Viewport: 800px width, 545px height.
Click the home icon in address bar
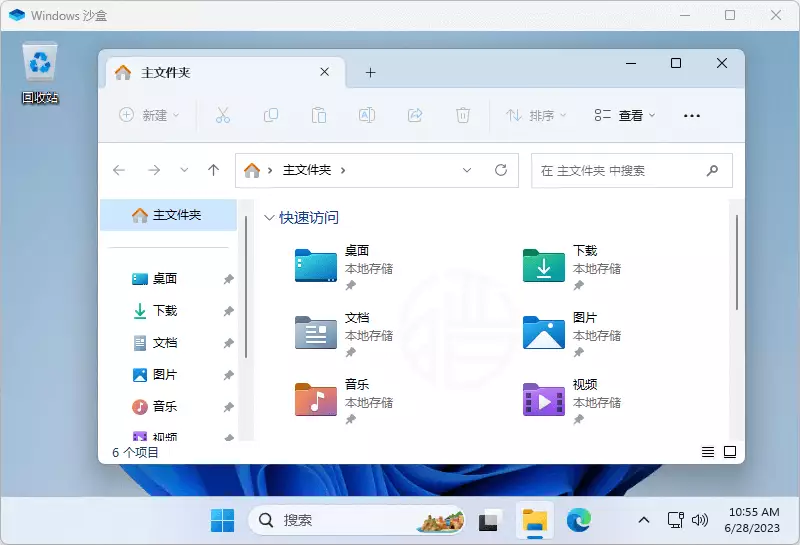pos(252,170)
